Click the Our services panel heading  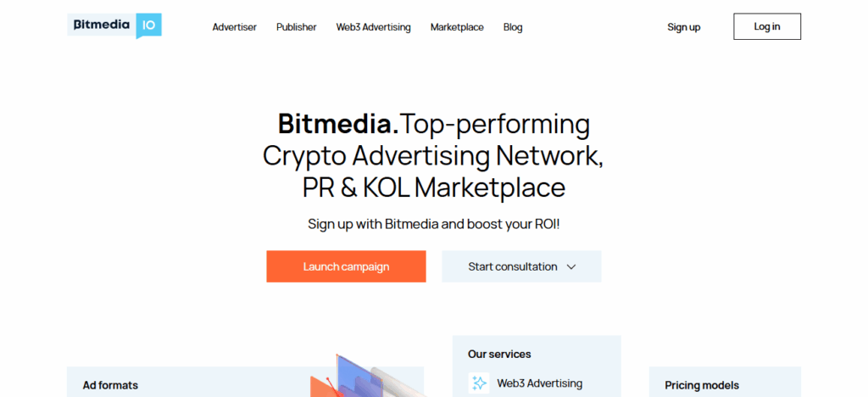coord(499,354)
